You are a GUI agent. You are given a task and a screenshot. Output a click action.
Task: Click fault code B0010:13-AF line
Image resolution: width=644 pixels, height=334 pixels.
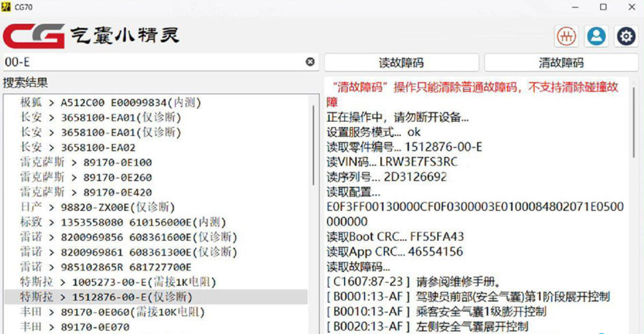(436, 312)
